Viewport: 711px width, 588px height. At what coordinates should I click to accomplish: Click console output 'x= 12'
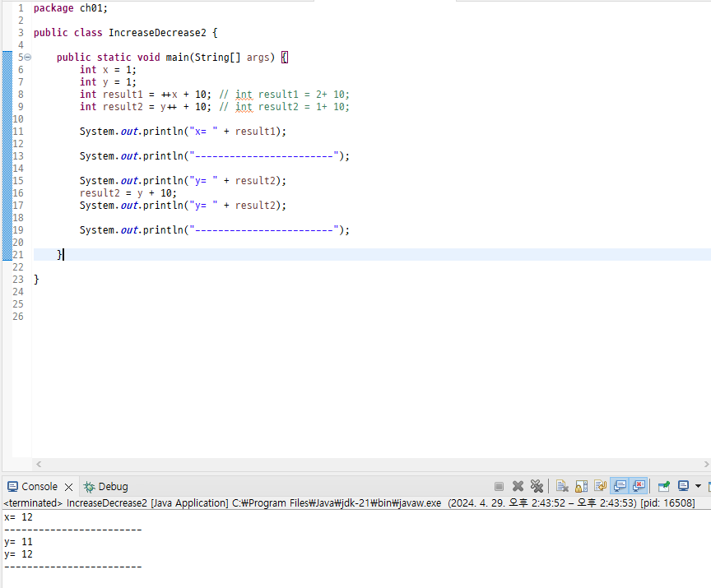click(x=18, y=517)
